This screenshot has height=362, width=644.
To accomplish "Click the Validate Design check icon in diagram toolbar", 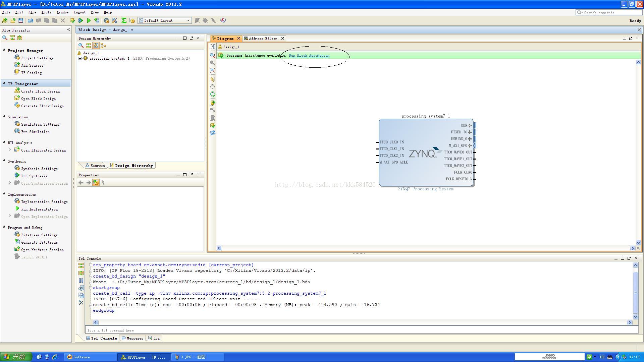I will click(x=213, y=125).
